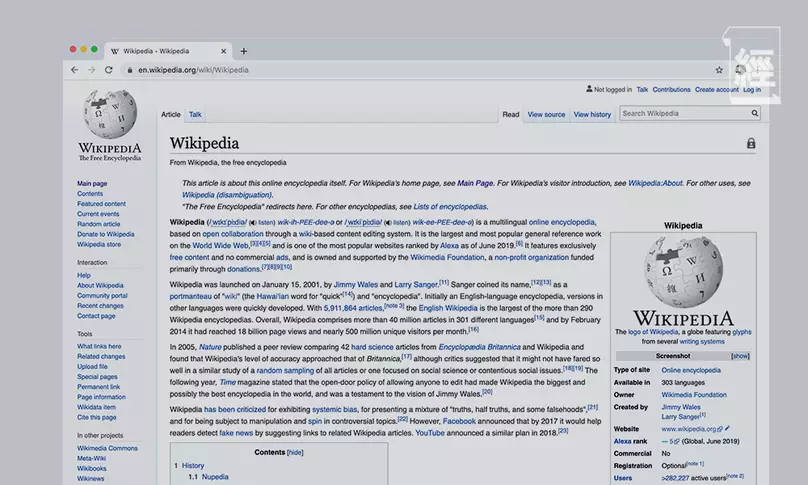
Task: Select the Read tab
Action: [511, 114]
